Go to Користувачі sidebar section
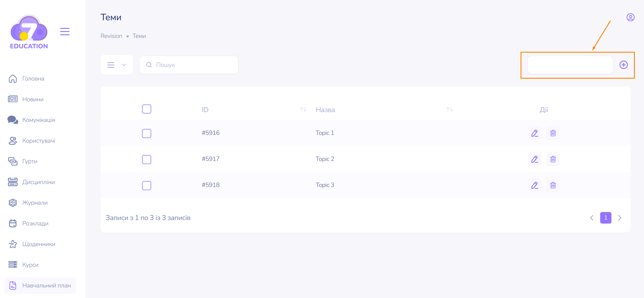 coord(39,140)
